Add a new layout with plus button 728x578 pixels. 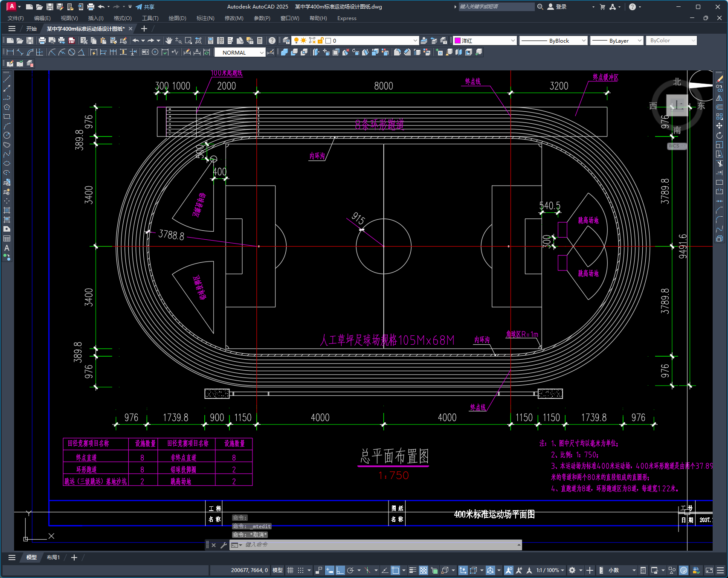point(74,558)
